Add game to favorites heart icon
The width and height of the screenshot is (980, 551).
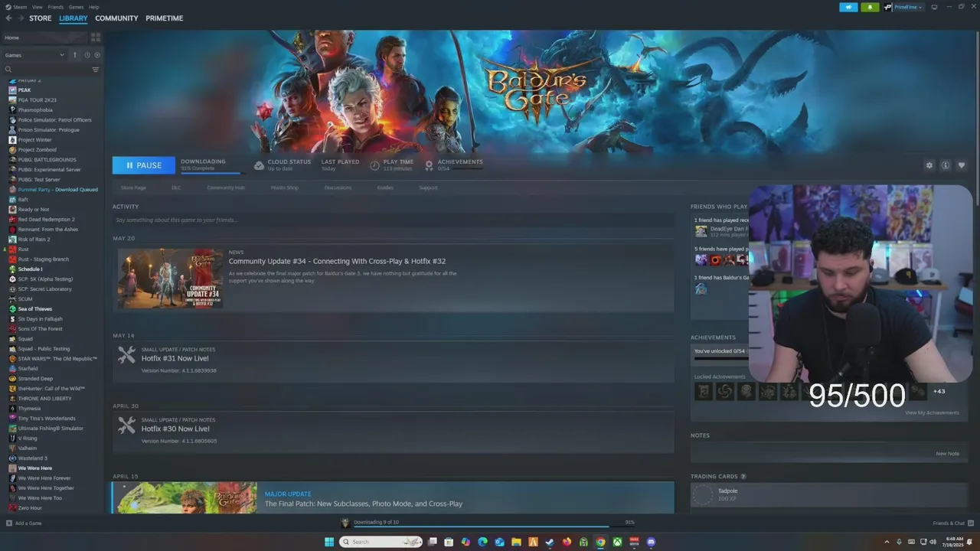962,165
